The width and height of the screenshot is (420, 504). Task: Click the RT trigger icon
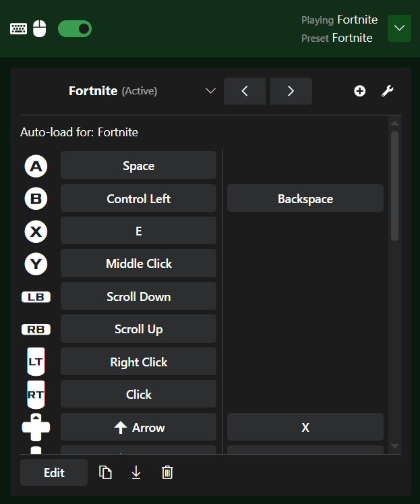pyautogui.click(x=36, y=395)
